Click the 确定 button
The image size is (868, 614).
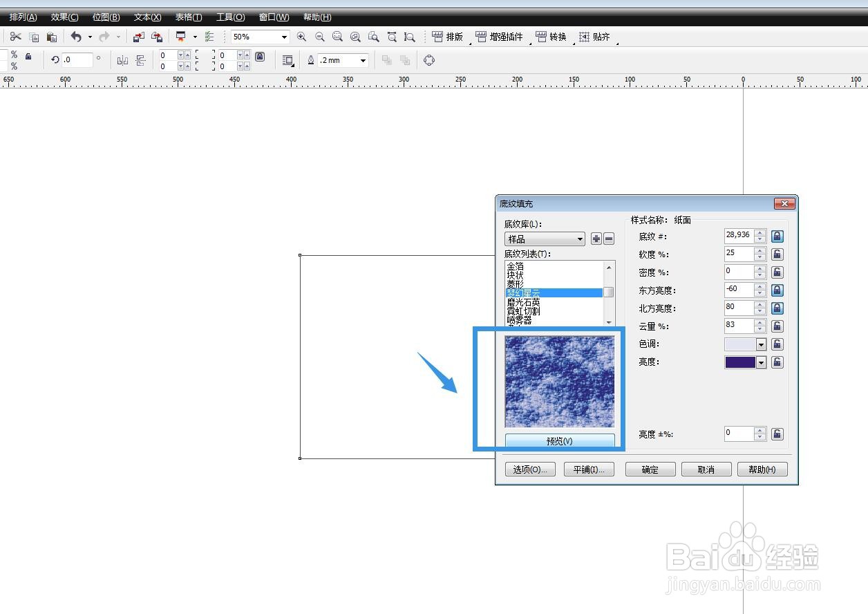650,469
